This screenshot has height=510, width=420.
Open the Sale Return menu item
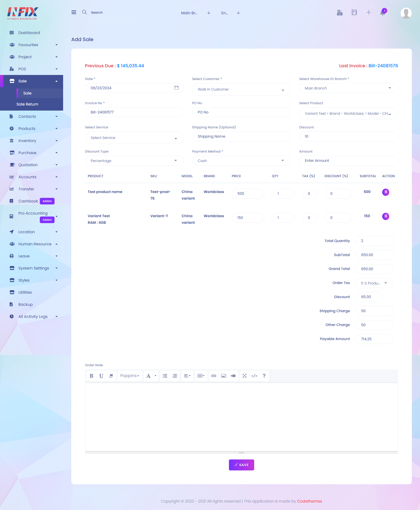[x=27, y=104]
